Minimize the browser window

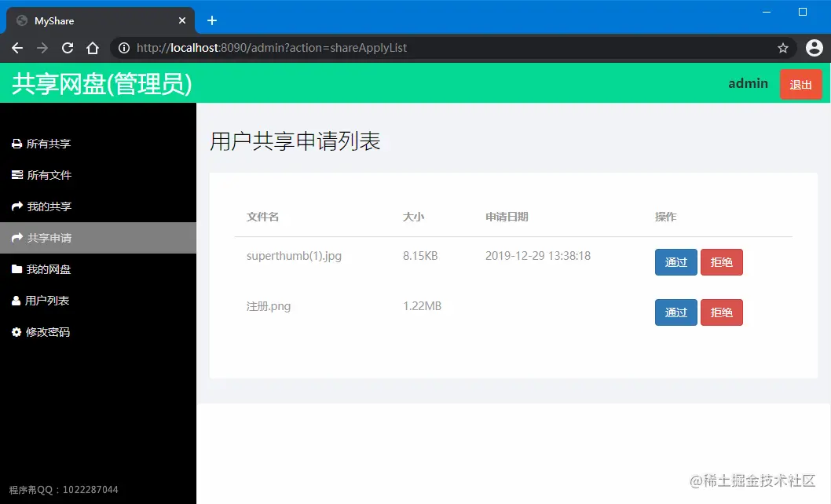point(767,12)
